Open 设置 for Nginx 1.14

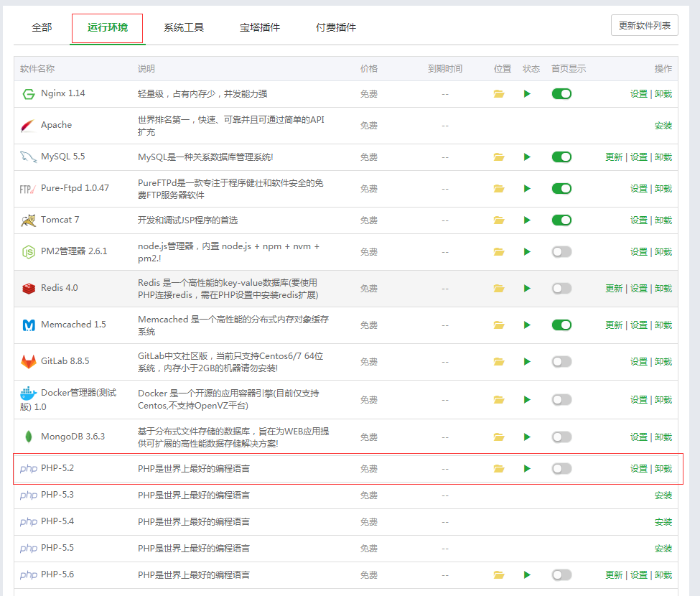pyautogui.click(x=639, y=94)
